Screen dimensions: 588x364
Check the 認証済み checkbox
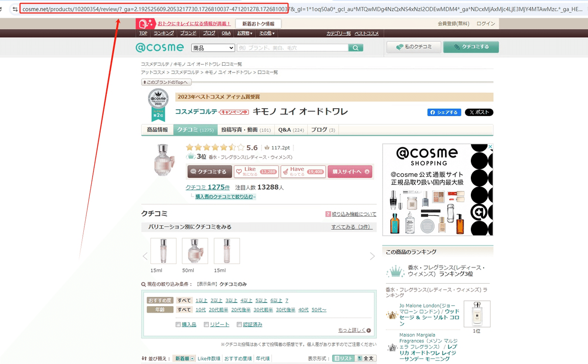click(x=239, y=324)
